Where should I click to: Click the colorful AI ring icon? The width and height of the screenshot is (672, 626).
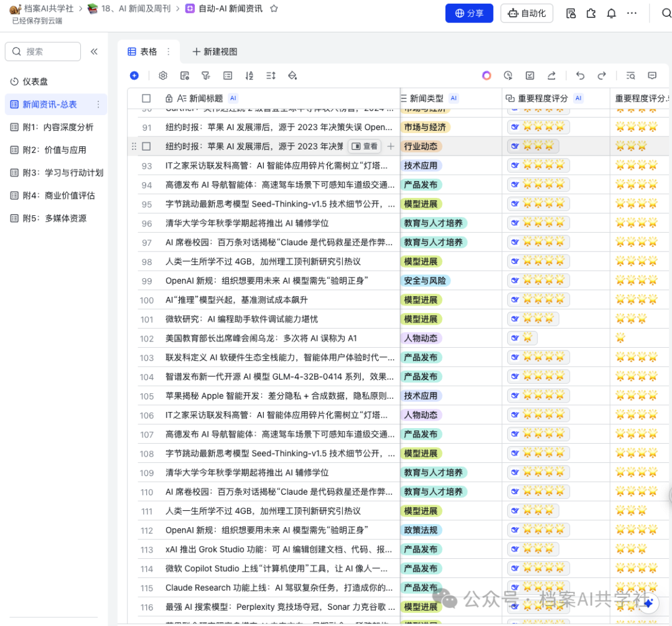coord(487,75)
